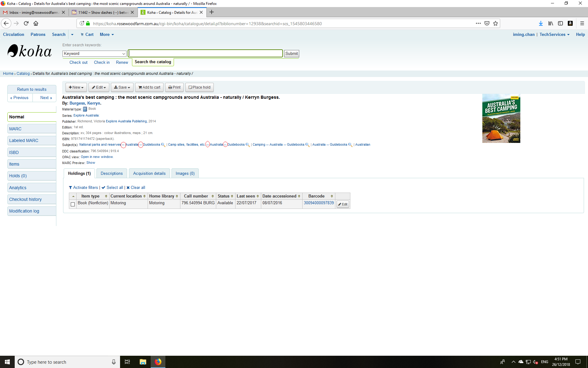The height and width of the screenshot is (368, 588).
Task: Switch to the Acquisition details tab
Action: coord(149,174)
